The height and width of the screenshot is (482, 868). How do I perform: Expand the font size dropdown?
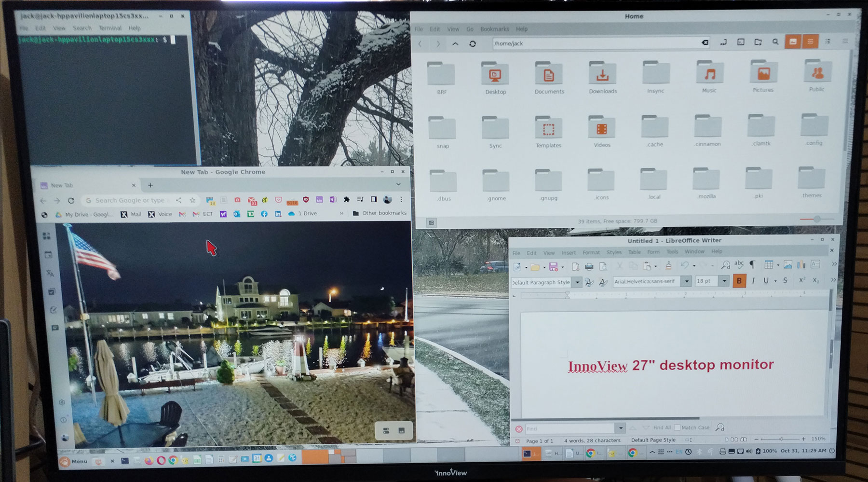[723, 281]
